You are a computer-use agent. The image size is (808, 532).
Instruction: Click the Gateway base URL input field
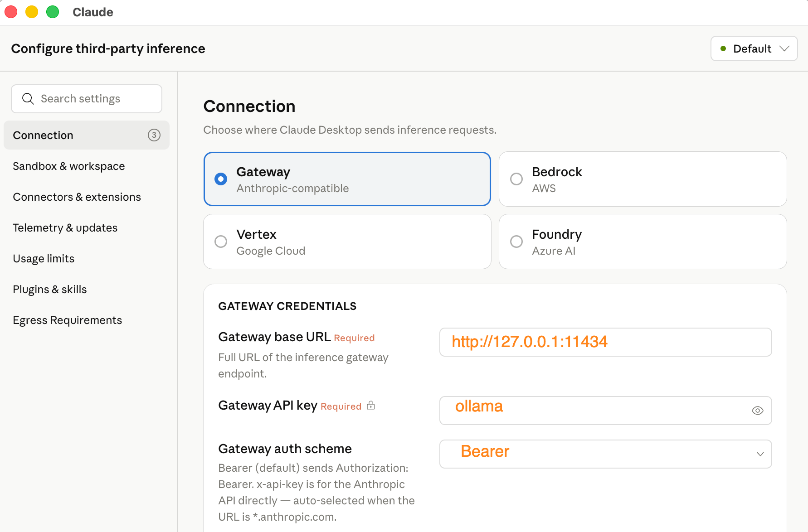605,342
